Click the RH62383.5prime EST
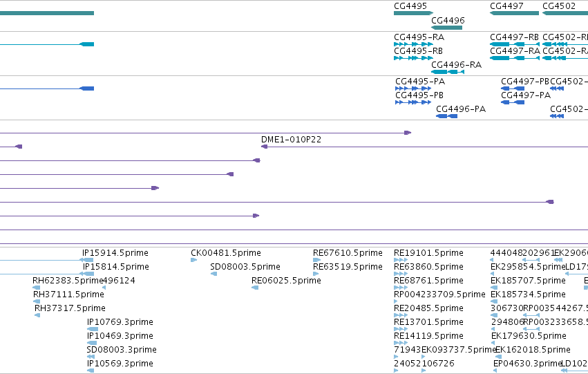Screen dimensions: 588x374 tap(37, 288)
